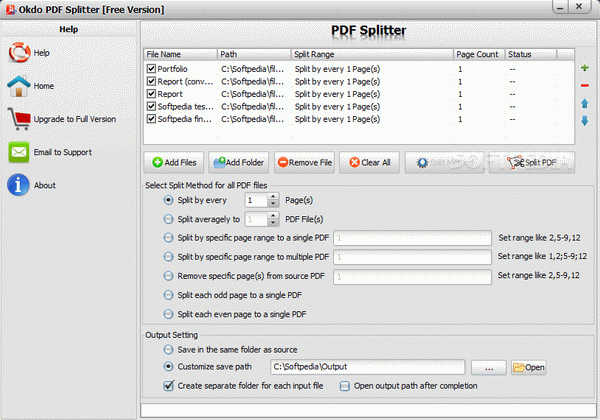
Task: Click the remove pages range field
Action: [412, 277]
